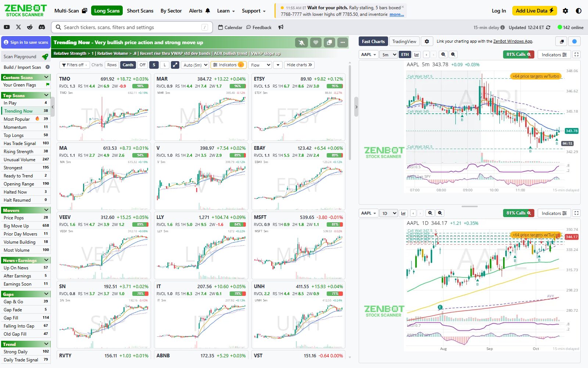
Task: Open the By Sector tab
Action: tap(171, 11)
